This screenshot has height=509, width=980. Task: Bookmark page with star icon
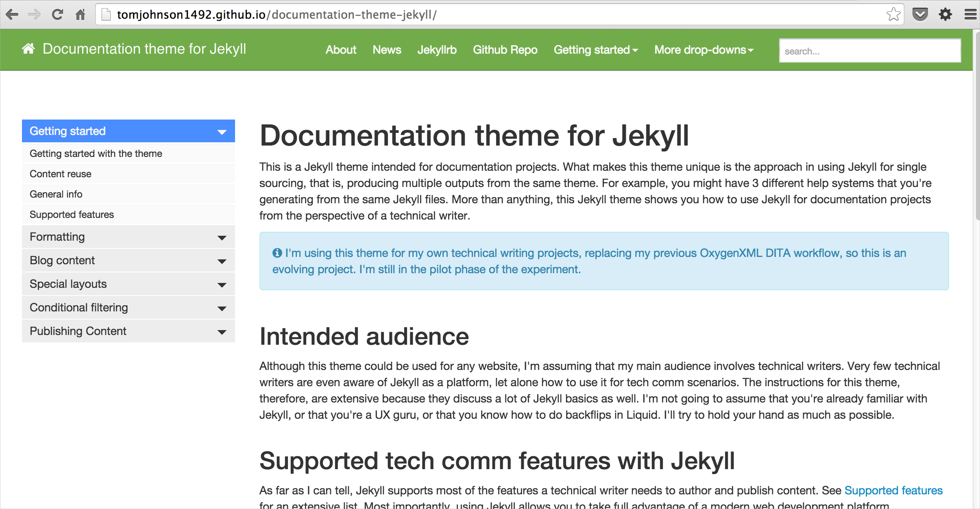coord(893,15)
